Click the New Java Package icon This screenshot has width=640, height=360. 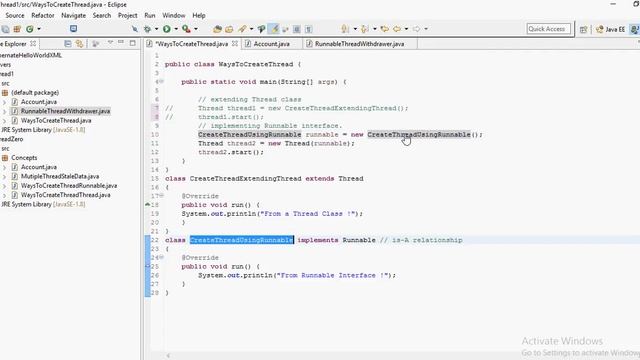17,29
